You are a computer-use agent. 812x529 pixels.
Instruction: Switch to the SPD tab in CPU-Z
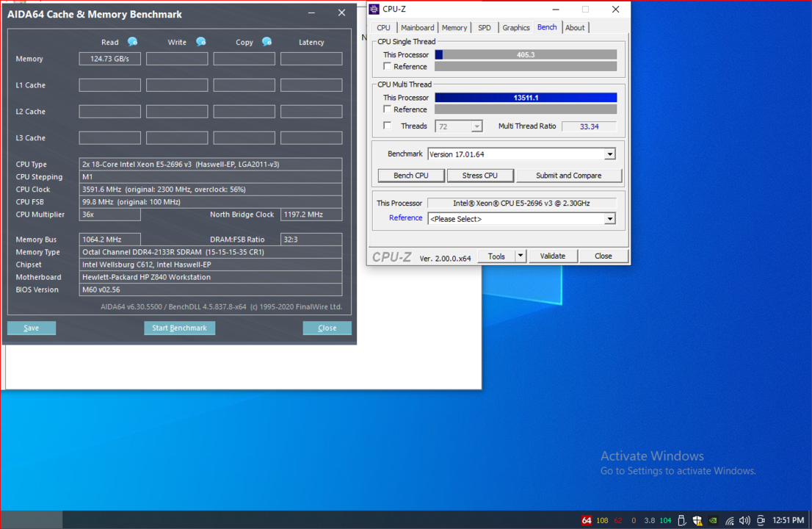pos(484,27)
